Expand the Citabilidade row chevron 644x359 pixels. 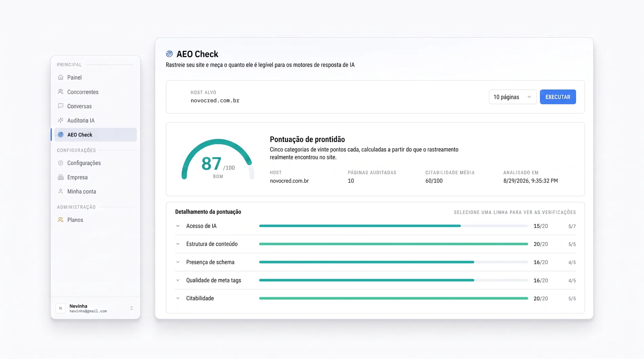178,298
